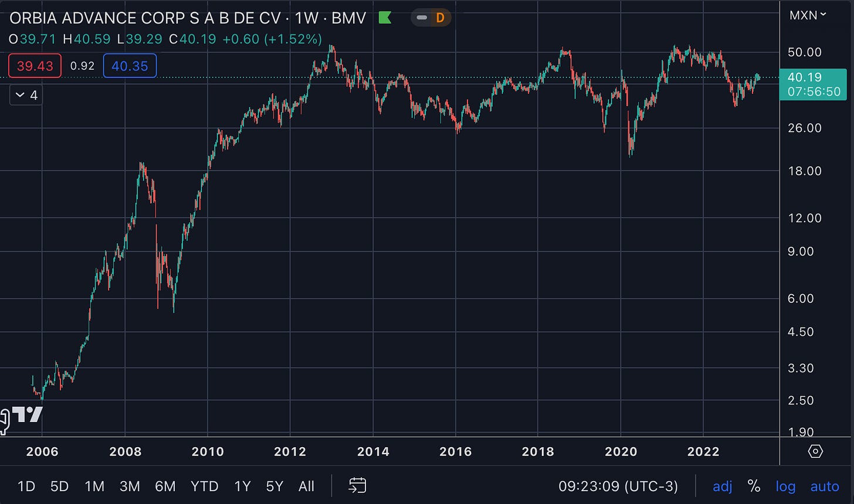854x504 pixels.
Task: Select the 5D time range
Action: coord(60,486)
